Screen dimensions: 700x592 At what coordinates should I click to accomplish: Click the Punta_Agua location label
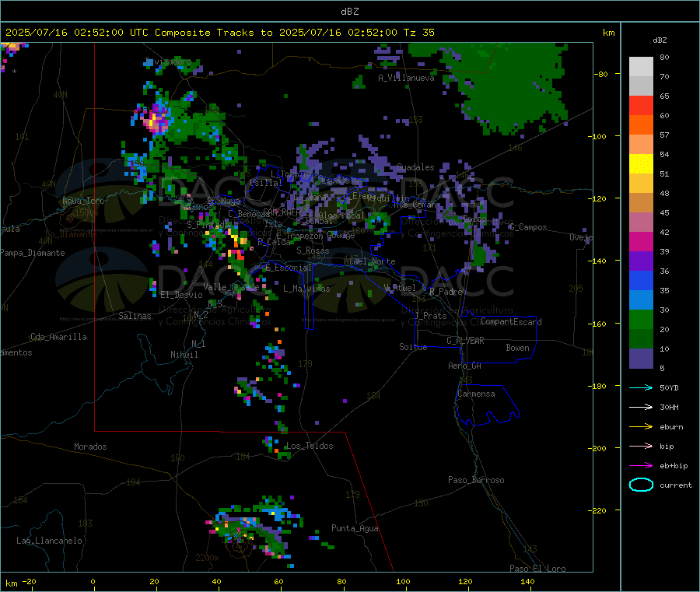pos(355,529)
